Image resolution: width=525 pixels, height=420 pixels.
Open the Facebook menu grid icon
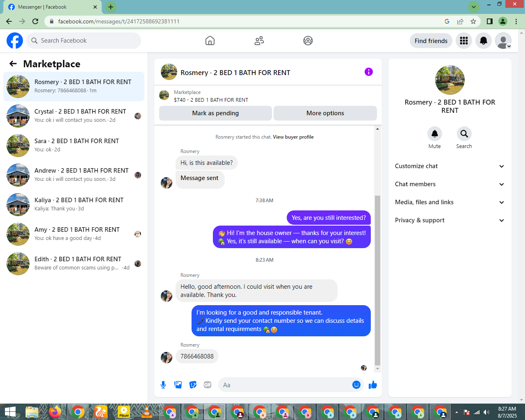click(x=464, y=41)
